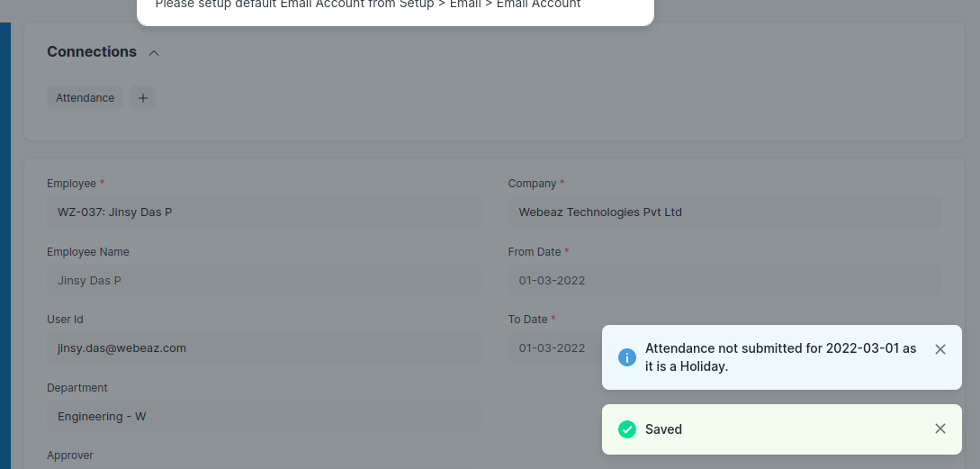Click the email account setup message
The height and width of the screenshot is (469, 980).
[368, 5]
